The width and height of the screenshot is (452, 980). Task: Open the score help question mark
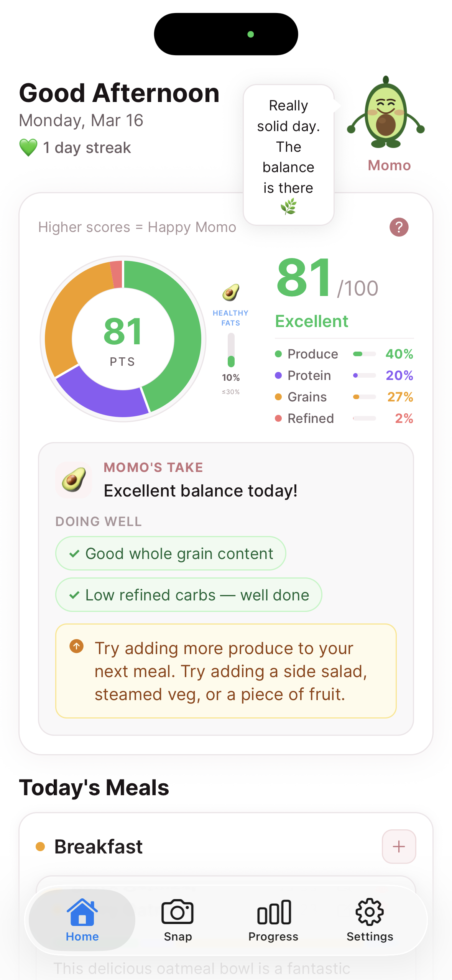click(399, 227)
